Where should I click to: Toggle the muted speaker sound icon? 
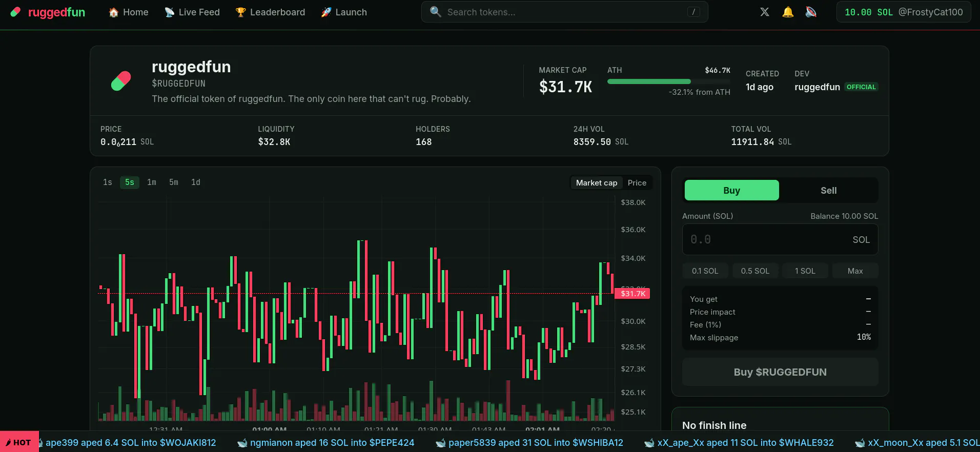click(811, 12)
